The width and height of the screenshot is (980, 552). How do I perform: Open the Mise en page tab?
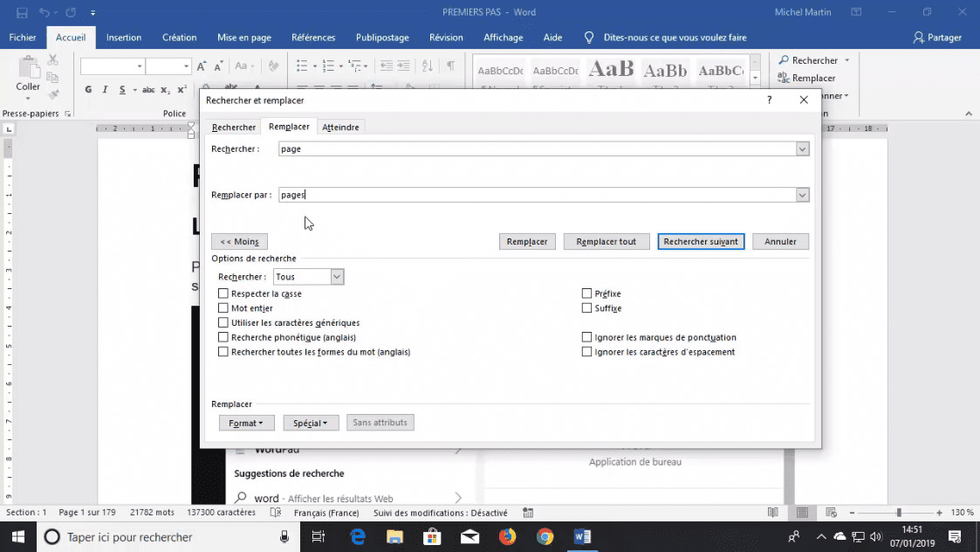[244, 38]
